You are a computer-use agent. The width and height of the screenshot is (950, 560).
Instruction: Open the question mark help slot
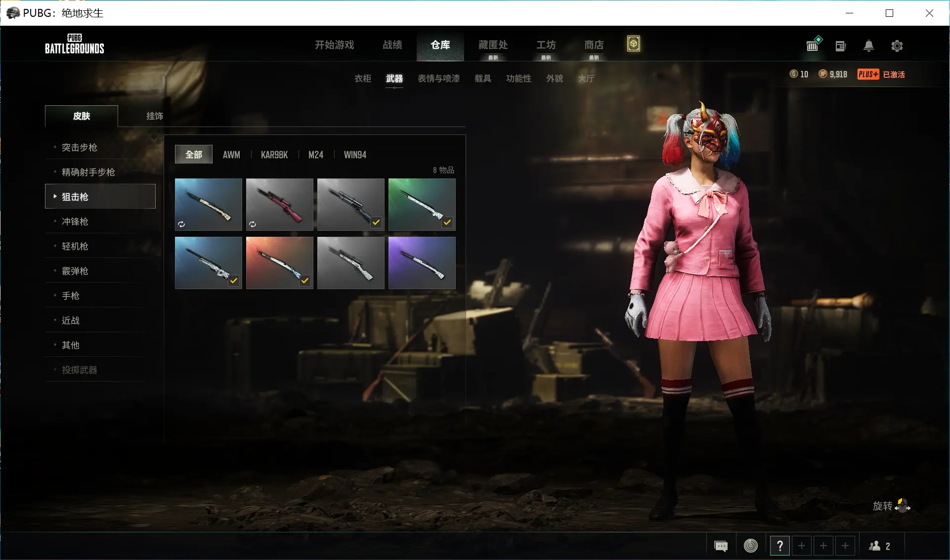(779, 546)
